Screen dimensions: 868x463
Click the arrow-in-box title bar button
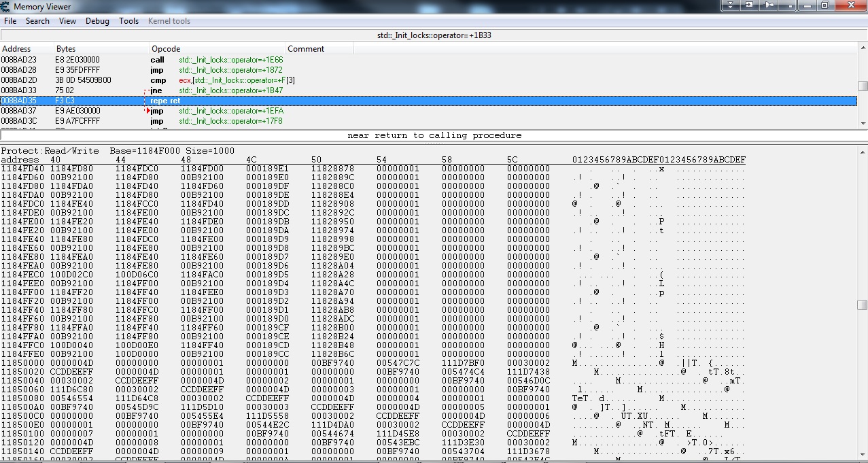[749, 5]
